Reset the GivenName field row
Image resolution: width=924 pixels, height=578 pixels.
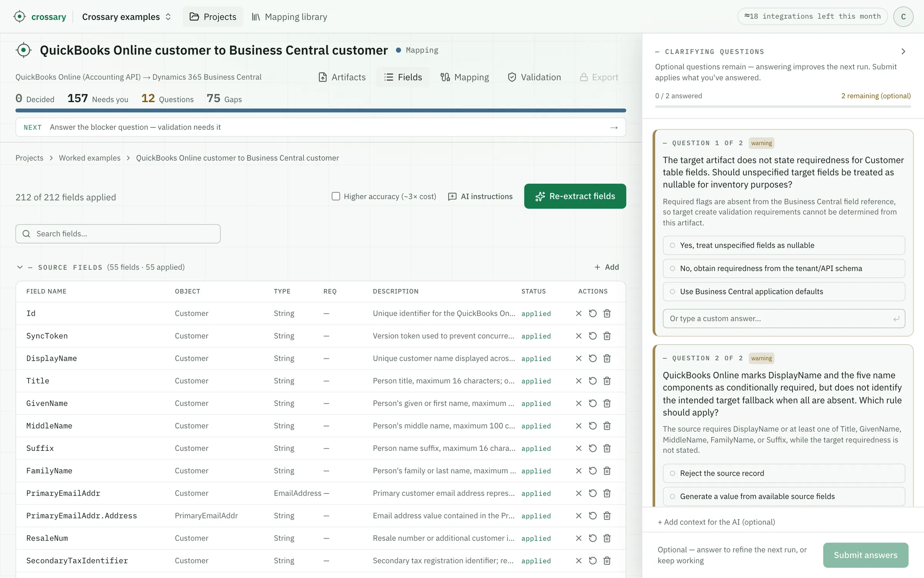pos(593,403)
